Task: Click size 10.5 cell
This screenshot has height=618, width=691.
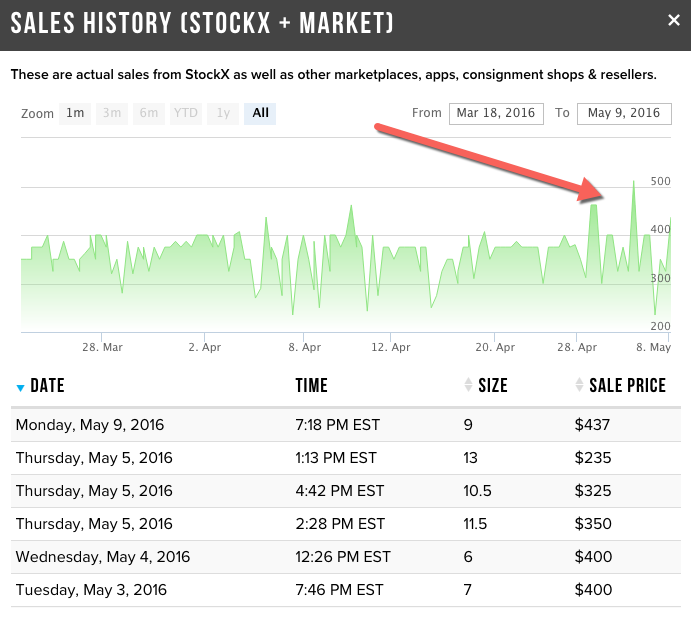Action: pos(477,491)
